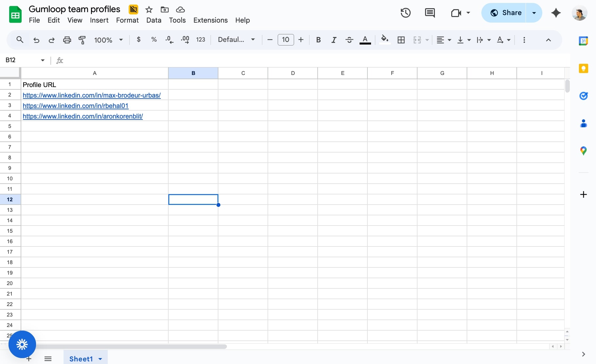Toggle italic formatting
The width and height of the screenshot is (596, 364).
pyautogui.click(x=334, y=40)
